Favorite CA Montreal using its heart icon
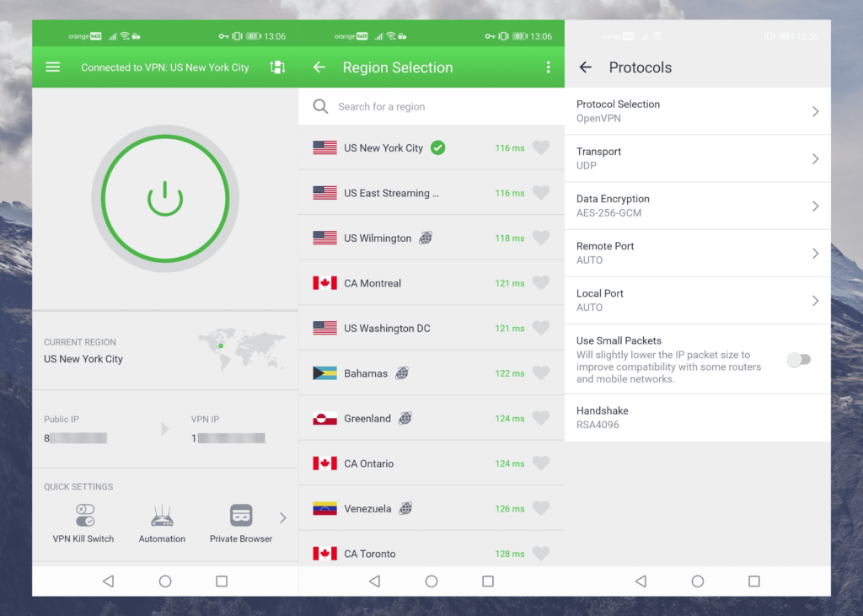Image resolution: width=863 pixels, height=616 pixels. click(x=542, y=282)
